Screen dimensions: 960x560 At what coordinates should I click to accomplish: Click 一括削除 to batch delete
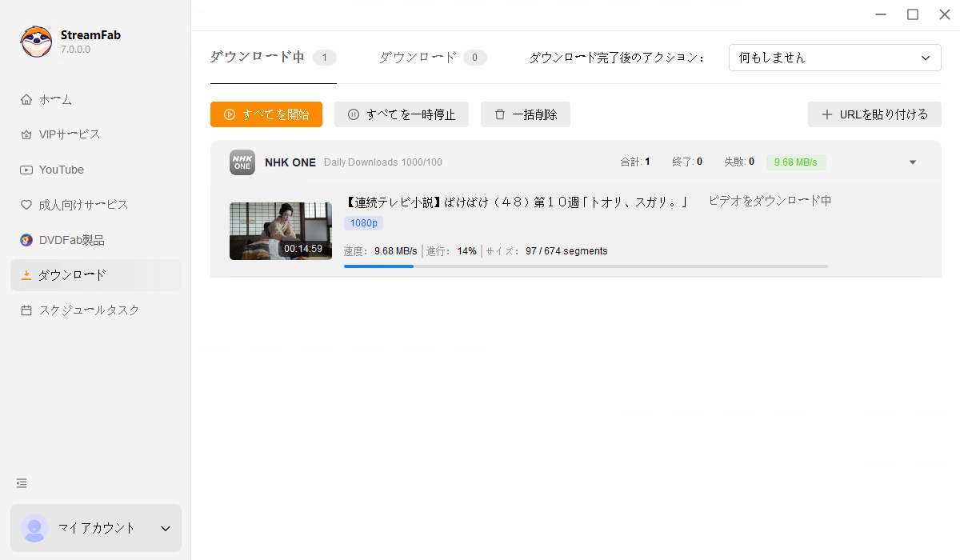click(x=525, y=114)
